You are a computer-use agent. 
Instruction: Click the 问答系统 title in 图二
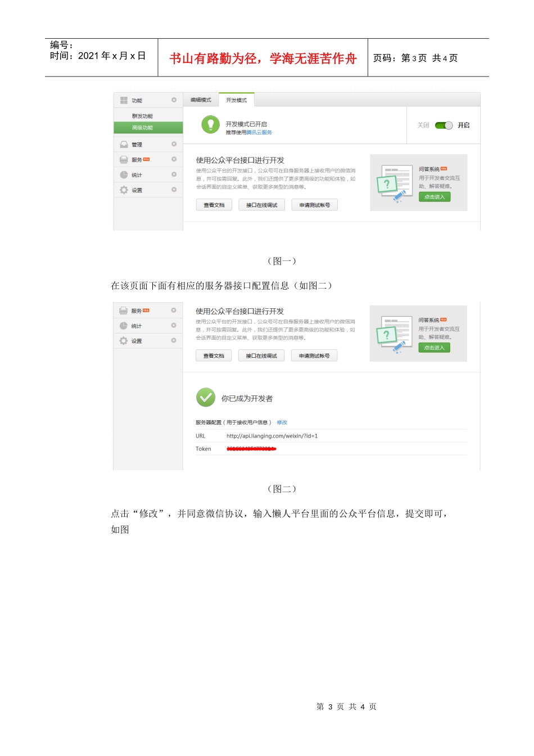pos(428,320)
